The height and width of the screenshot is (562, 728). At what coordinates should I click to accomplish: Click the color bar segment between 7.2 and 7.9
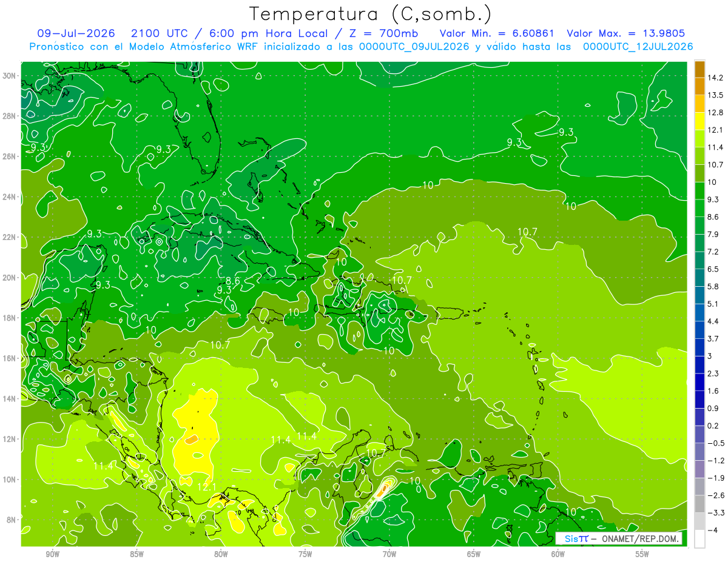click(699, 243)
